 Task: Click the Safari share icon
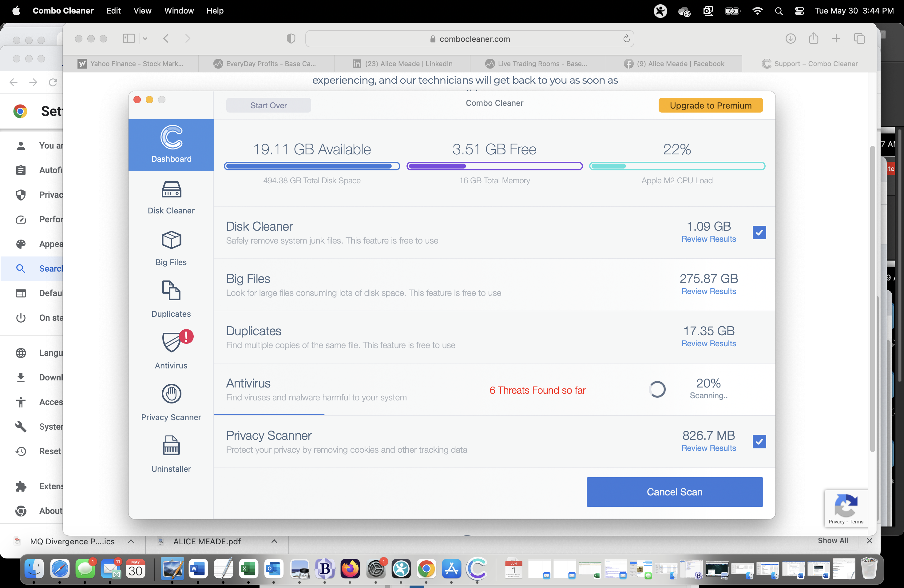pyautogui.click(x=813, y=38)
